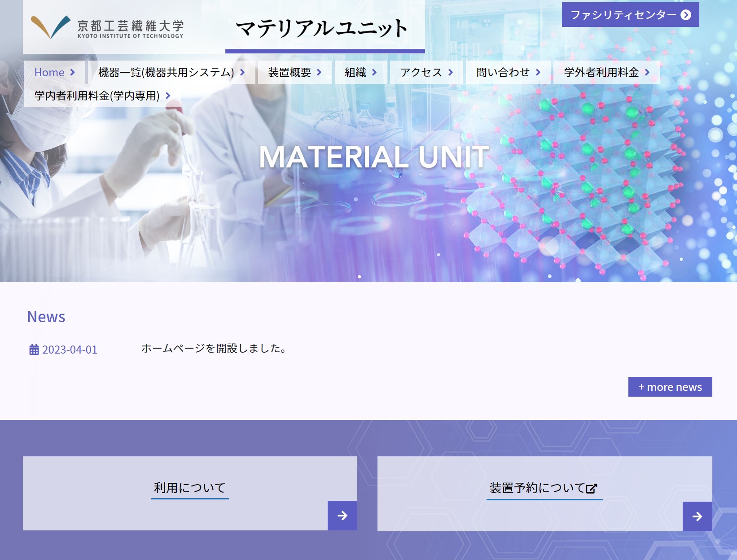The width and height of the screenshot is (737, 560).
Task: Click the chevron beside 装置概要
Action: point(319,72)
